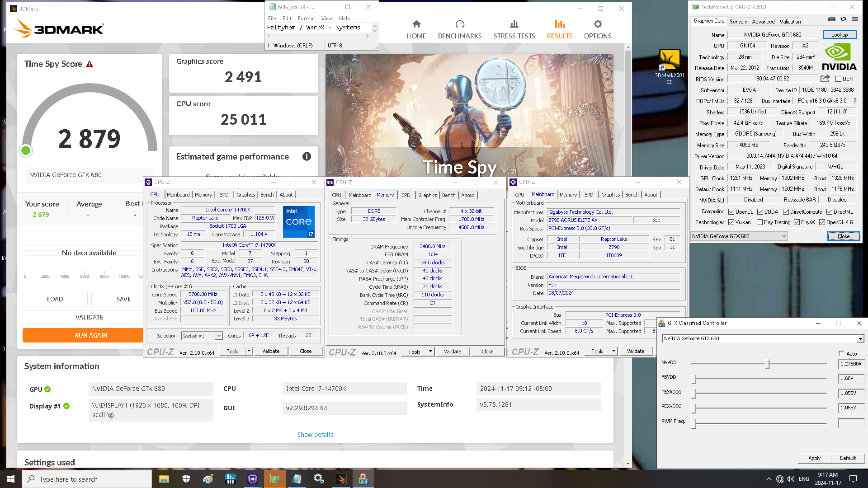This screenshot has width=868, height=488.
Task: Switch to CPU-Z via purple chip taskbar icon
Action: (x=252, y=479)
